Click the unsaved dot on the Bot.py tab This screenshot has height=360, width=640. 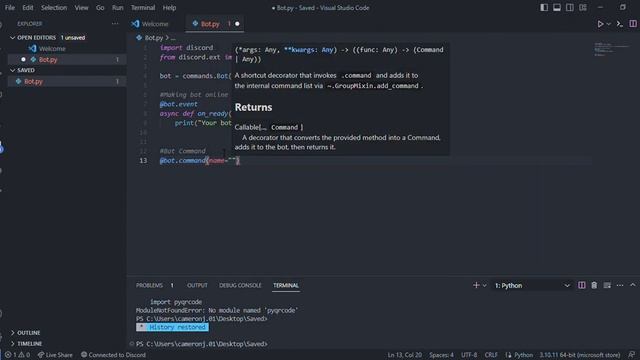tap(237, 24)
